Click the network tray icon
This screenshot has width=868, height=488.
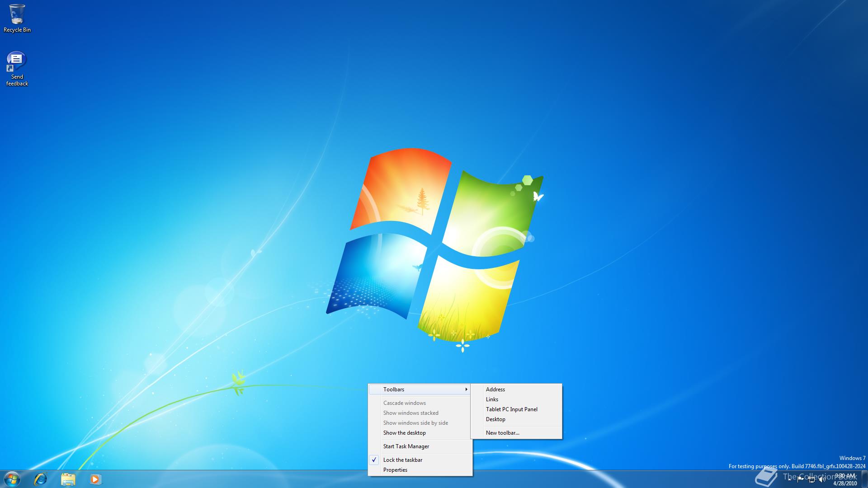click(x=811, y=479)
